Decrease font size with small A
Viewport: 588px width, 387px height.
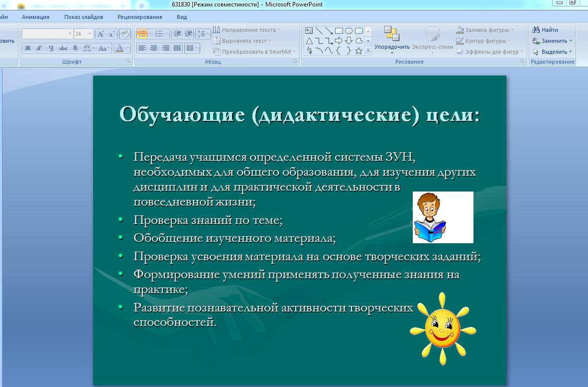coord(112,34)
